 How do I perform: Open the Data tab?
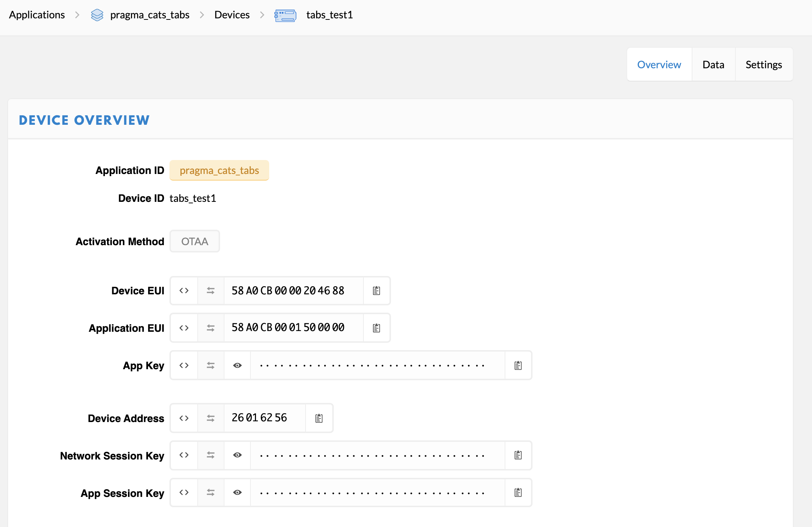pos(713,65)
